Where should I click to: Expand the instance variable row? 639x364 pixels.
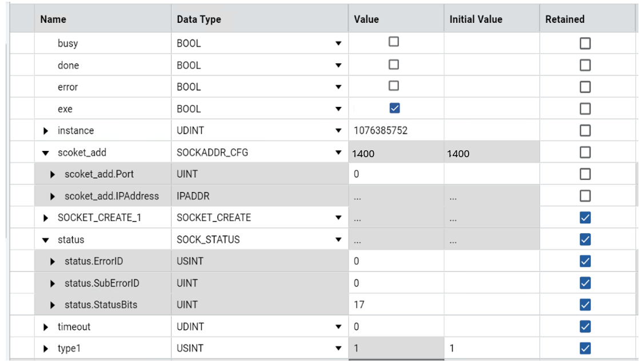[46, 131]
